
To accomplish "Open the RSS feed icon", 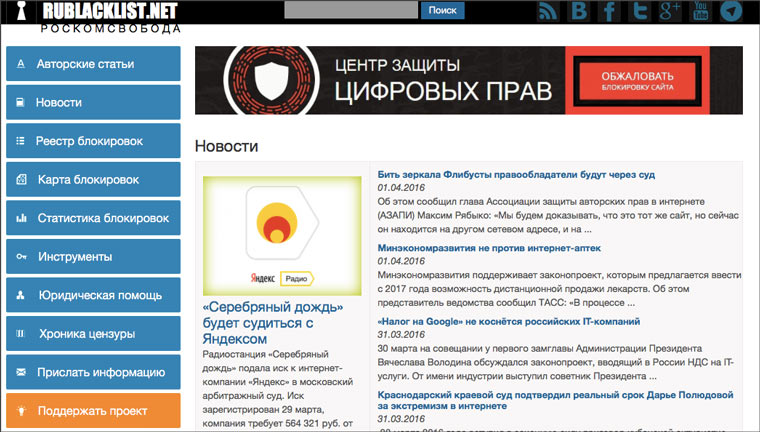I will [x=548, y=11].
